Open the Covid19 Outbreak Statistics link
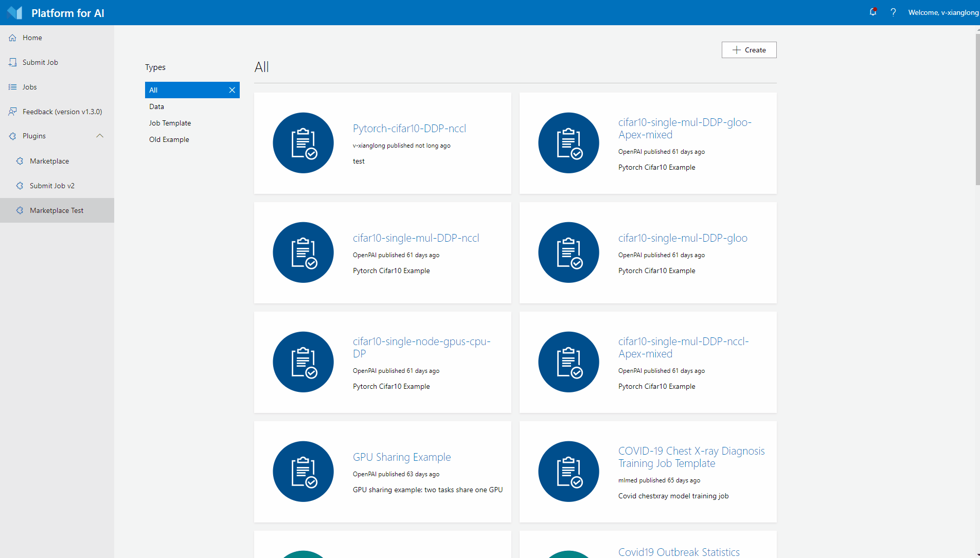Screen dimensions: 980x558 679,552
